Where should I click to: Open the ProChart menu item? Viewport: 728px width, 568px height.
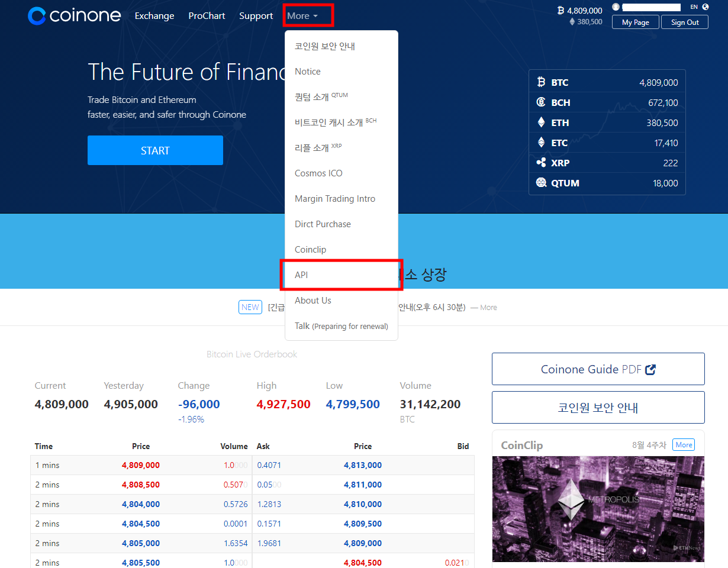(x=207, y=15)
